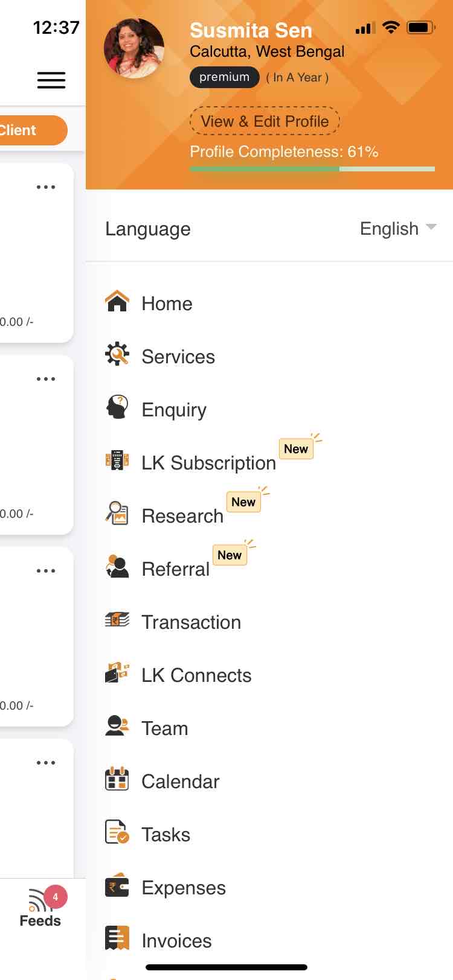Image resolution: width=453 pixels, height=980 pixels.
Task: Tap the Enquiry head icon
Action: click(117, 408)
